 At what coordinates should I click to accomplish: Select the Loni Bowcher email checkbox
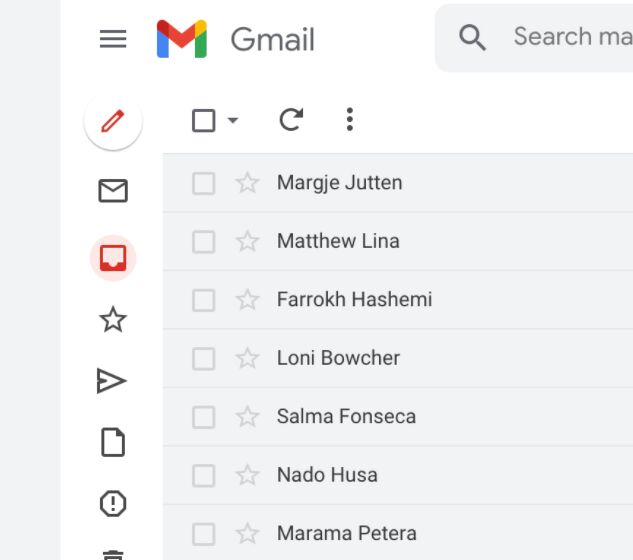pyautogui.click(x=203, y=359)
